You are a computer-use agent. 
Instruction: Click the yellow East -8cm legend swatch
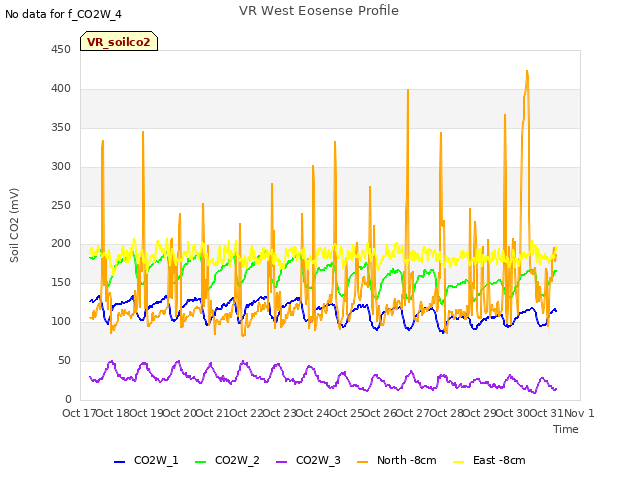(459, 461)
